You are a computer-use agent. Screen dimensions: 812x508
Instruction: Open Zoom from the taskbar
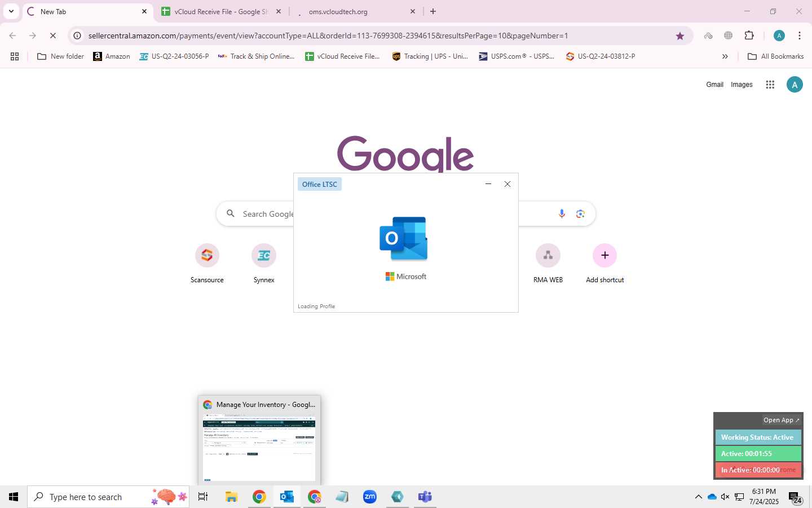[370, 497]
